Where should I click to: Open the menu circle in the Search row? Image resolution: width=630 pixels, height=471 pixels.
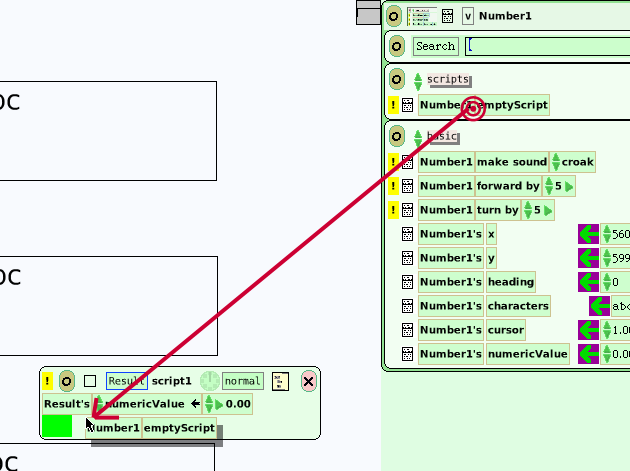coord(397,46)
